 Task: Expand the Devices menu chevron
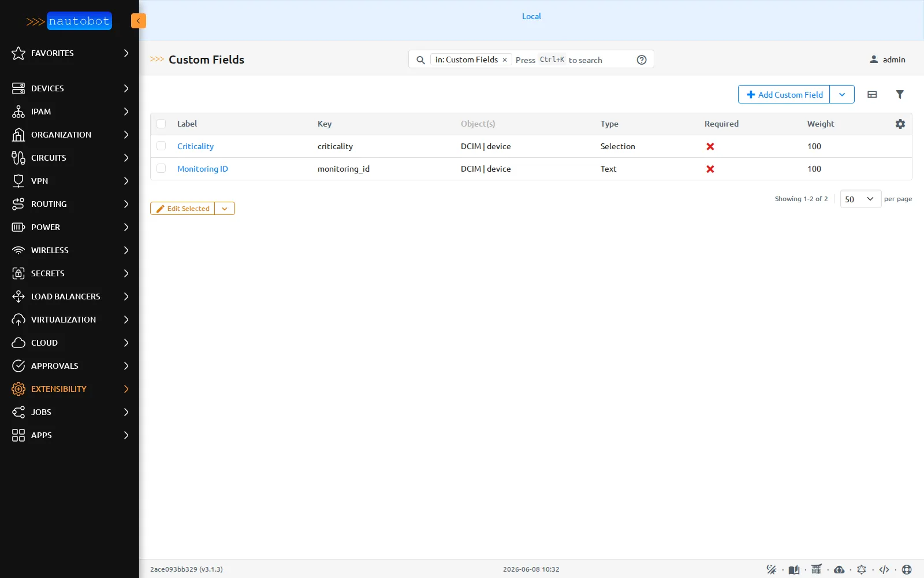(x=126, y=88)
